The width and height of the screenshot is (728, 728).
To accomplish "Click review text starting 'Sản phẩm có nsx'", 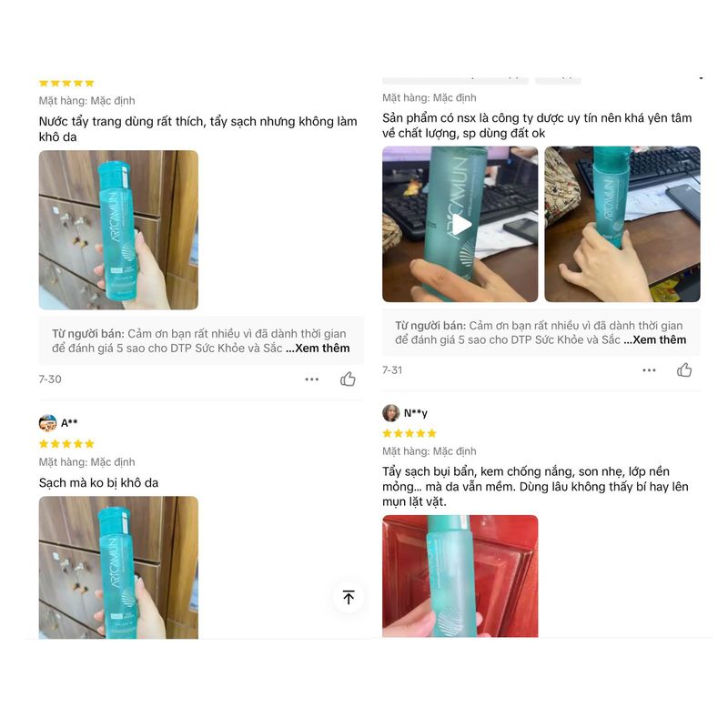I will (537, 126).
